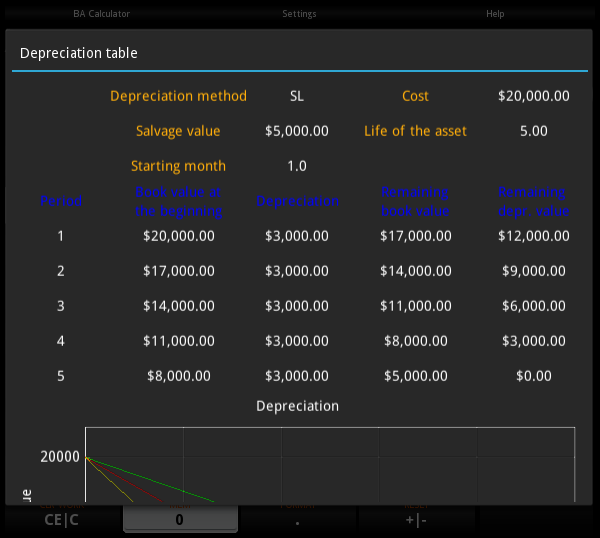Click the 0 digit key

click(x=180, y=519)
